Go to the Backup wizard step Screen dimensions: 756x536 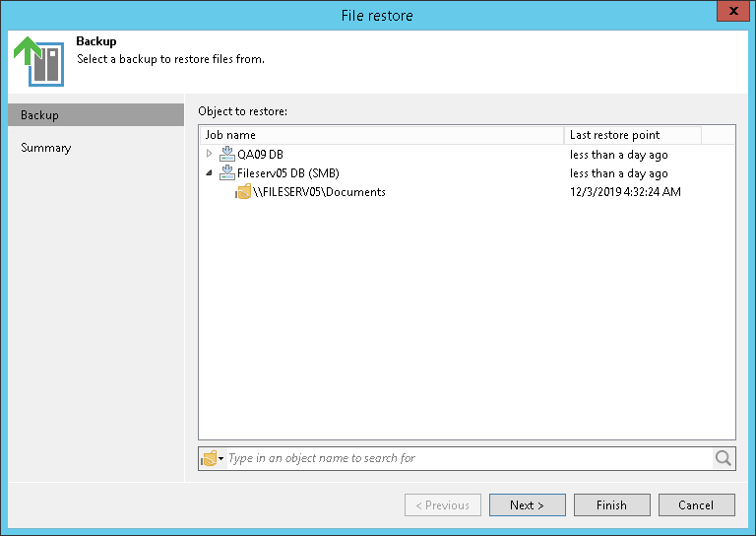tap(95, 115)
